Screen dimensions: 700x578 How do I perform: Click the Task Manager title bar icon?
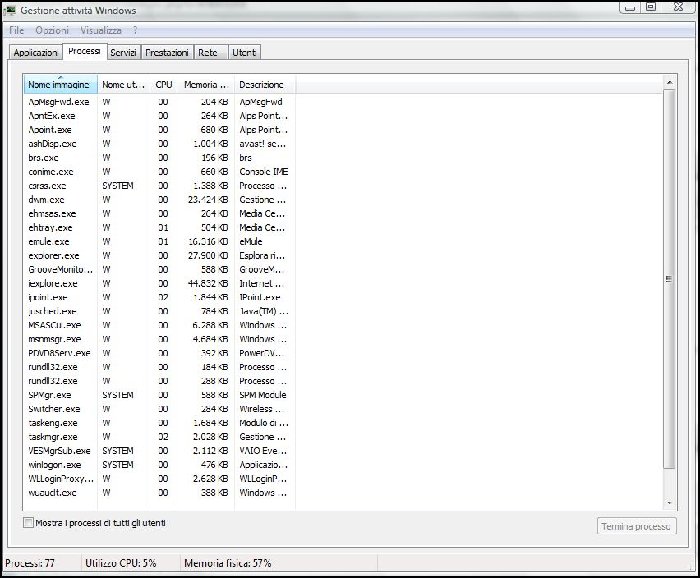[x=9, y=9]
